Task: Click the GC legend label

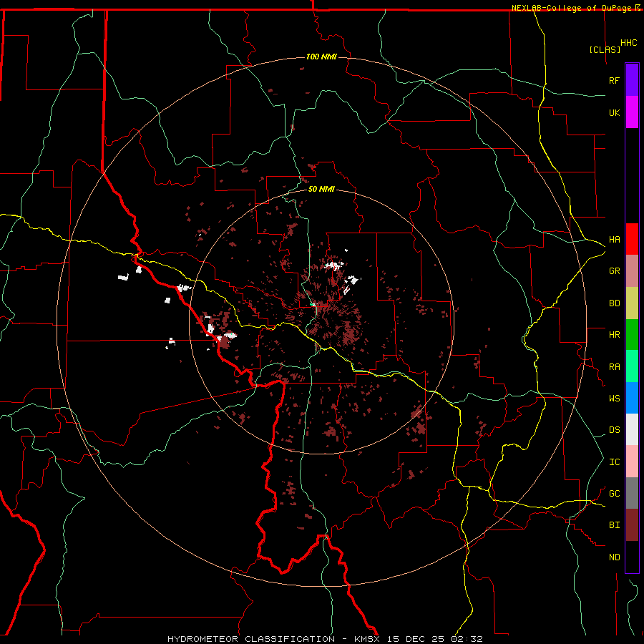Action: pos(614,494)
